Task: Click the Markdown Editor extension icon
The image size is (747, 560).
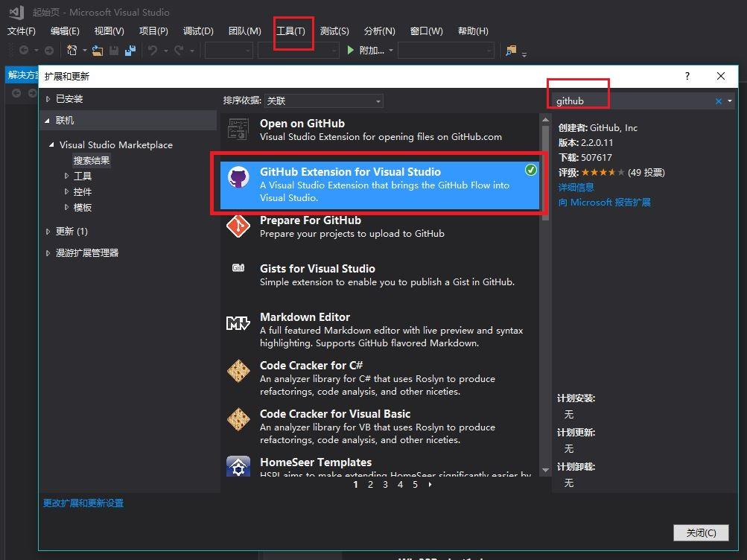Action: point(238,322)
